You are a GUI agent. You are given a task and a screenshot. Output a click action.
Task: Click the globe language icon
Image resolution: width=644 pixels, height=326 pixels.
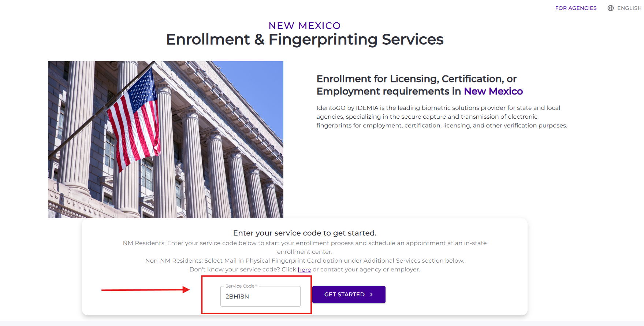tap(610, 8)
